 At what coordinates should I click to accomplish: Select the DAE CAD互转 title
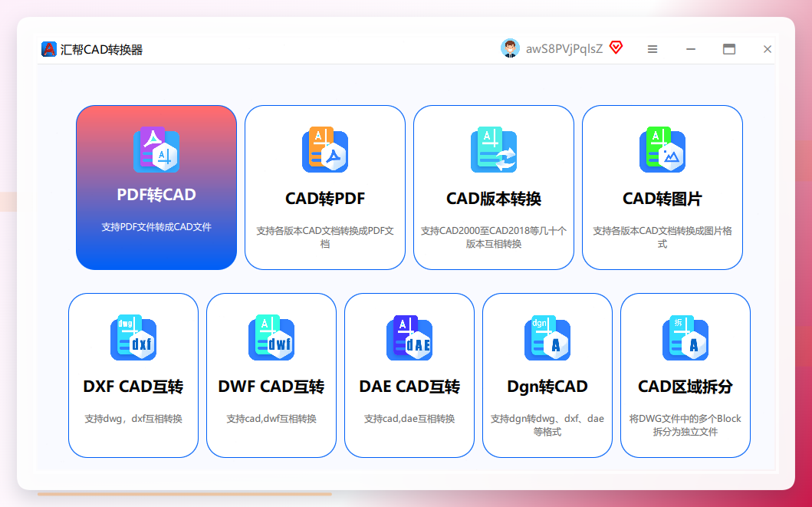click(x=409, y=387)
